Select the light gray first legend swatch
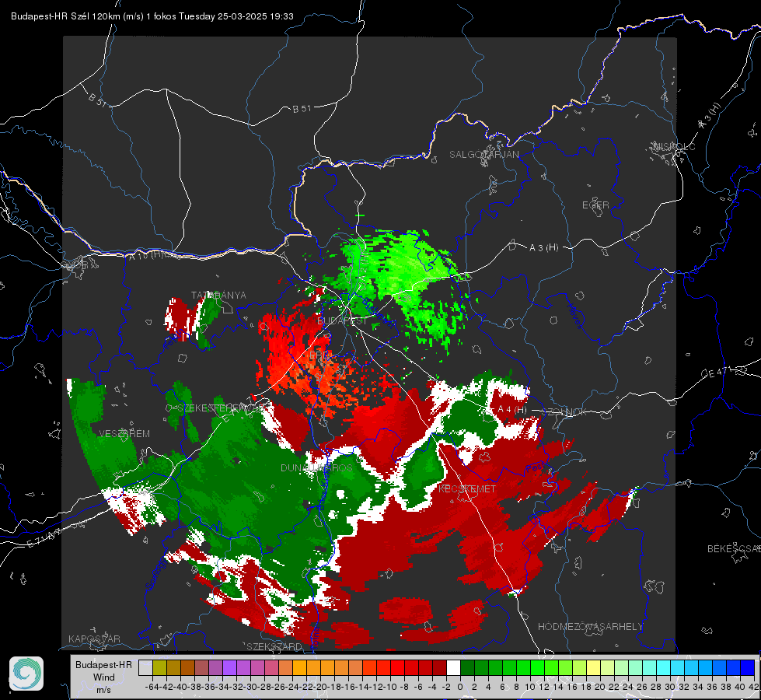 point(145,667)
